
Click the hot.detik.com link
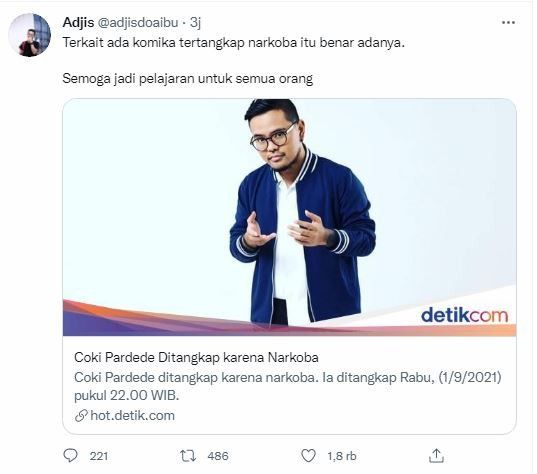point(133,415)
